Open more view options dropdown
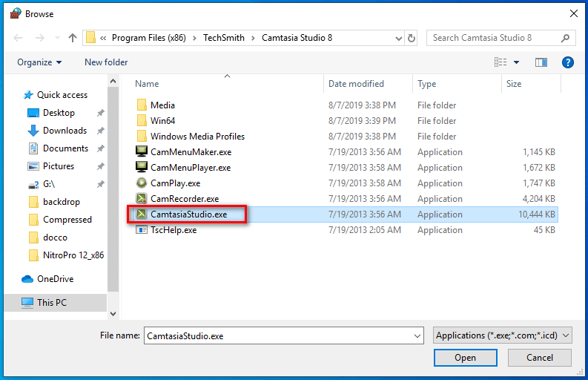This screenshot has height=380, width=588. (x=516, y=62)
